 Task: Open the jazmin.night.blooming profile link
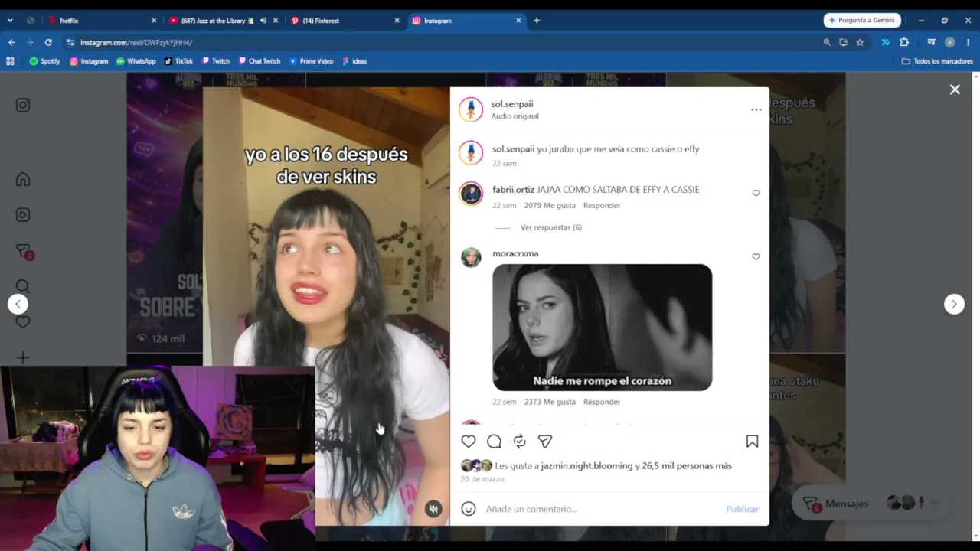tap(586, 465)
